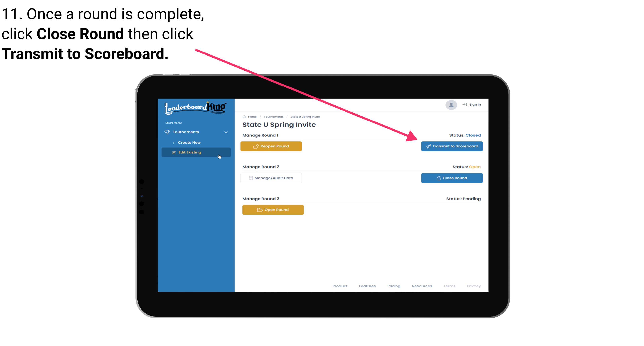This screenshot has height=346, width=644.
Task: Click the Manage/Audit Data grid icon
Action: point(250,178)
